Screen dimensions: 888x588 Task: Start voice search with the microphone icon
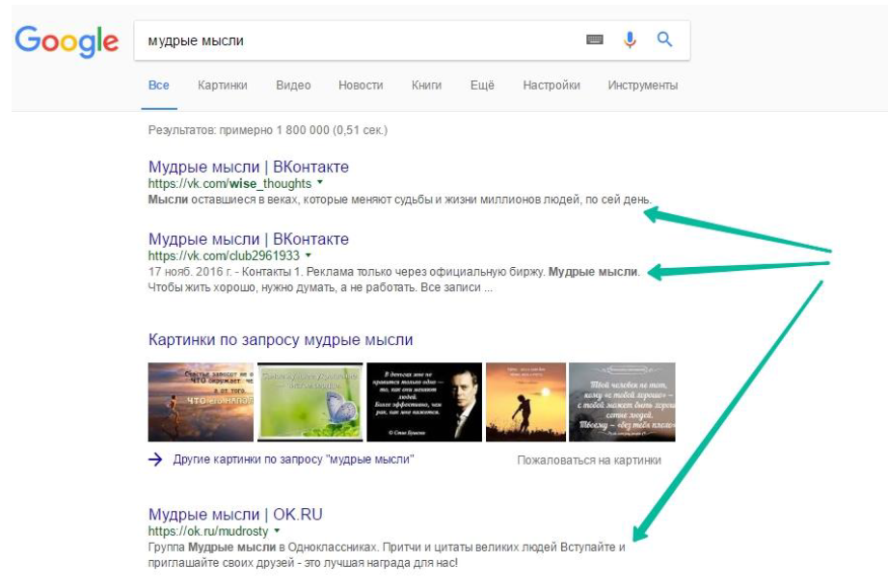(x=630, y=40)
